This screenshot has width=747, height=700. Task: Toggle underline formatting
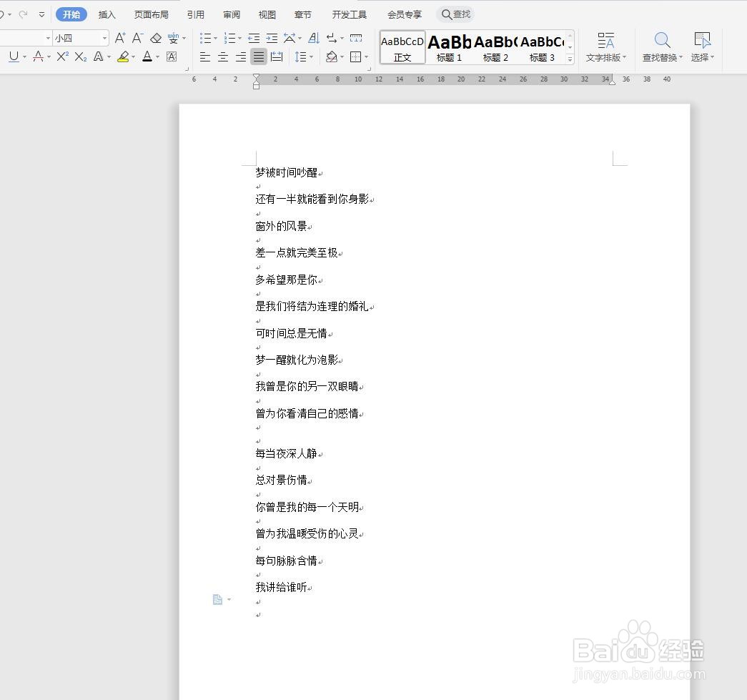click(14, 56)
